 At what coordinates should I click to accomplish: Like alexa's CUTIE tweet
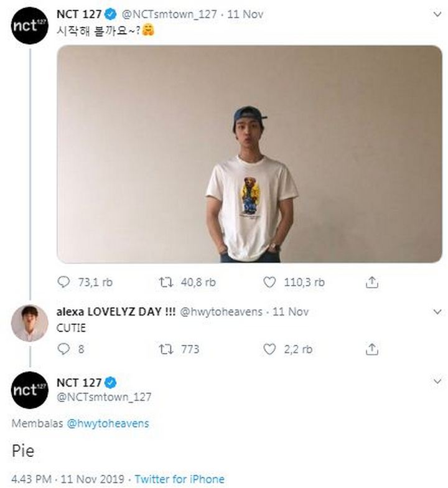tap(269, 349)
